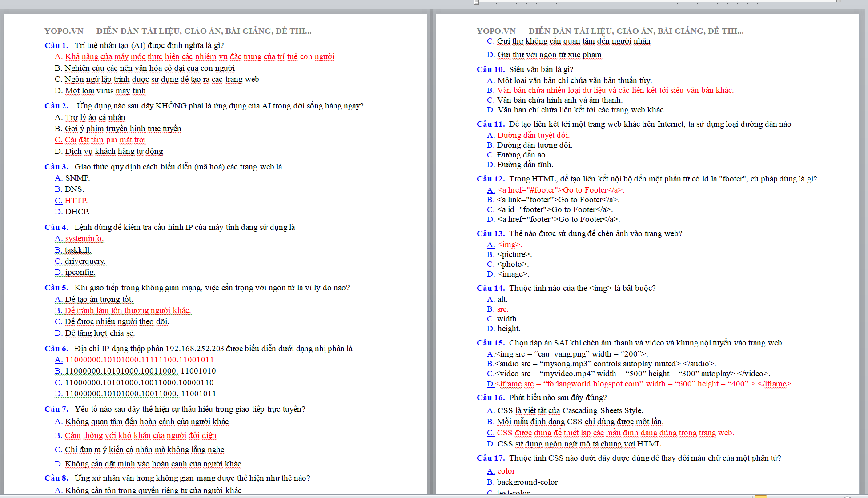The width and height of the screenshot is (868, 498).
Task: Click the 'Câu 6.' question label
Action: [56, 349]
